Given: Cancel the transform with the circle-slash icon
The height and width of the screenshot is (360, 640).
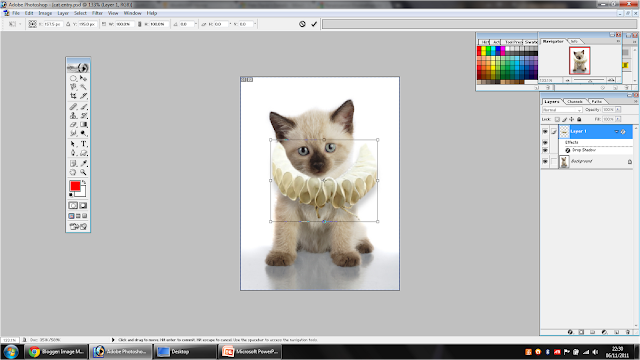Looking at the screenshot, I should point(302,24).
